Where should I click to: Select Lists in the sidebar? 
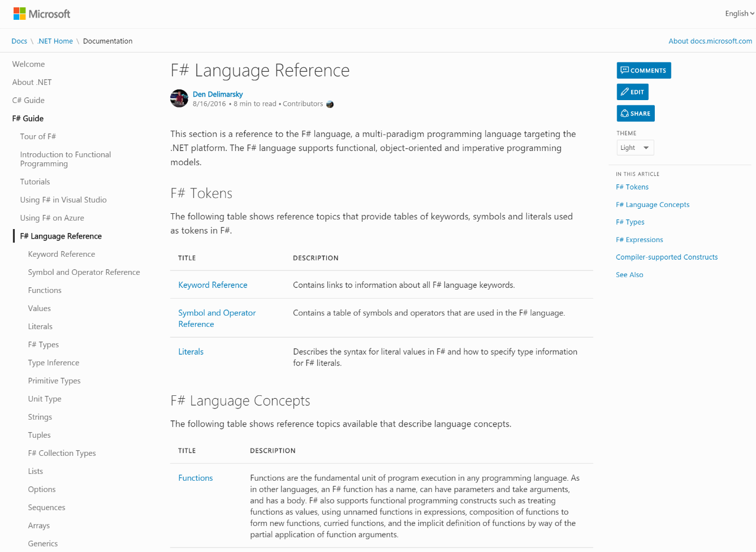pos(36,472)
